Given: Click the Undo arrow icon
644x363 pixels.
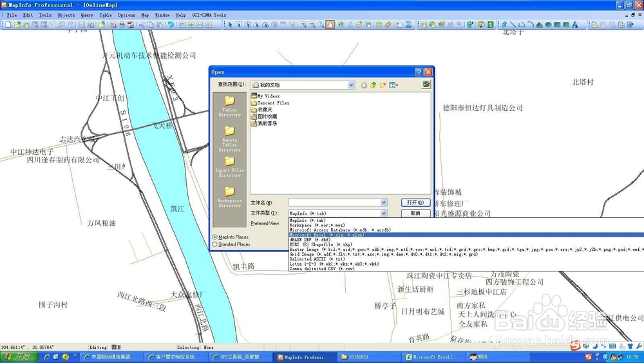Looking at the screenshot, I should click(171, 25).
